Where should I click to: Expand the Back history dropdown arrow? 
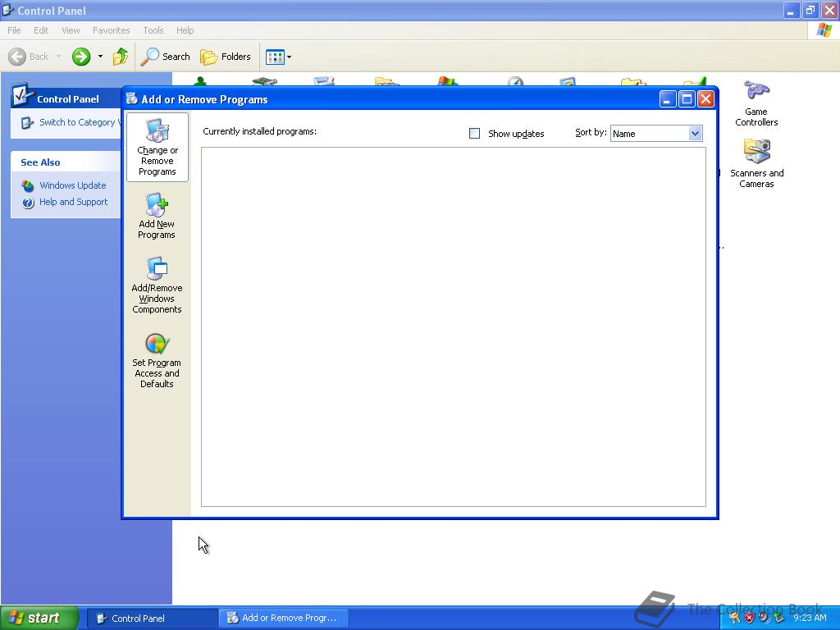click(x=58, y=57)
